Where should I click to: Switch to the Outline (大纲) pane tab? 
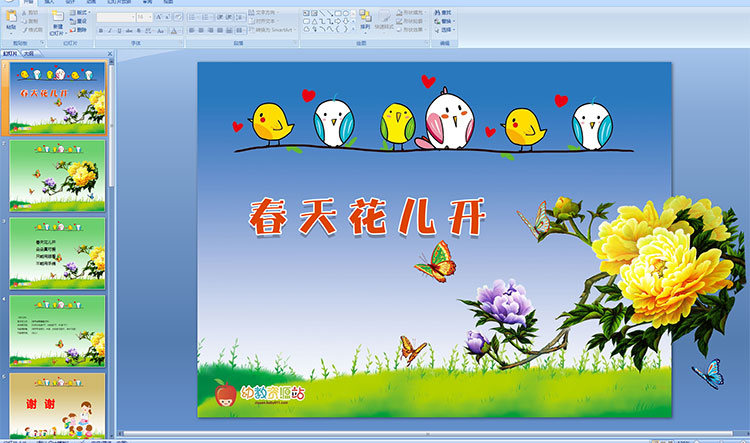coord(28,53)
